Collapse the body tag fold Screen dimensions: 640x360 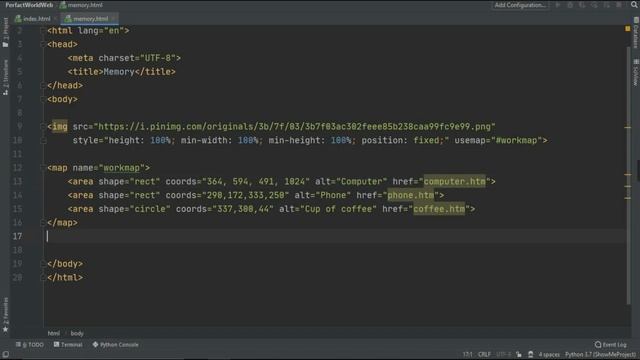pos(43,99)
